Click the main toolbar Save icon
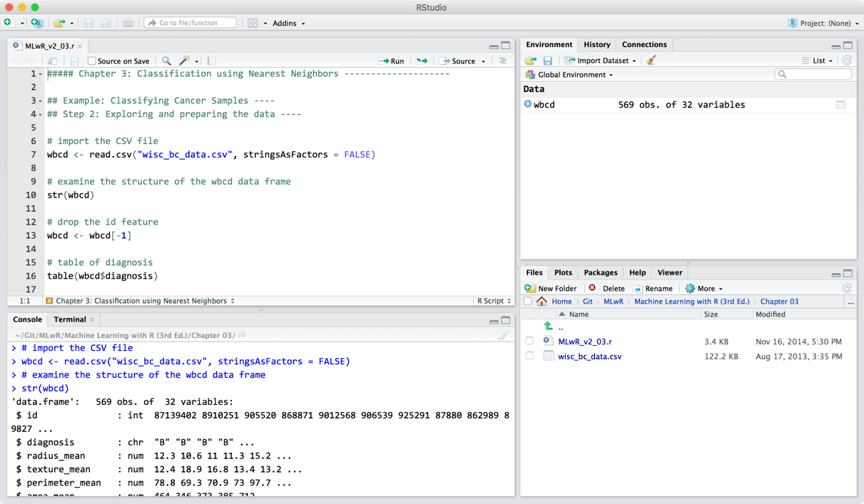Screen dimensions: 864x504 pos(88,23)
